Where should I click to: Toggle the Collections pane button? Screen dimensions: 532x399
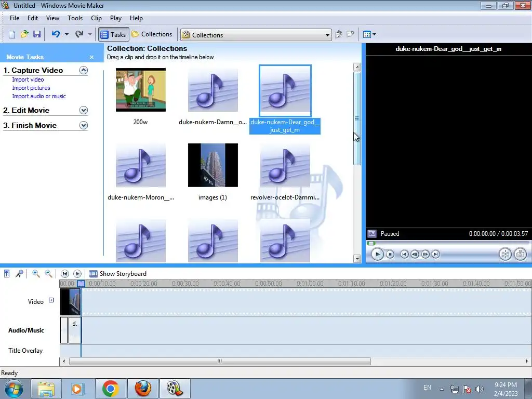click(x=152, y=34)
